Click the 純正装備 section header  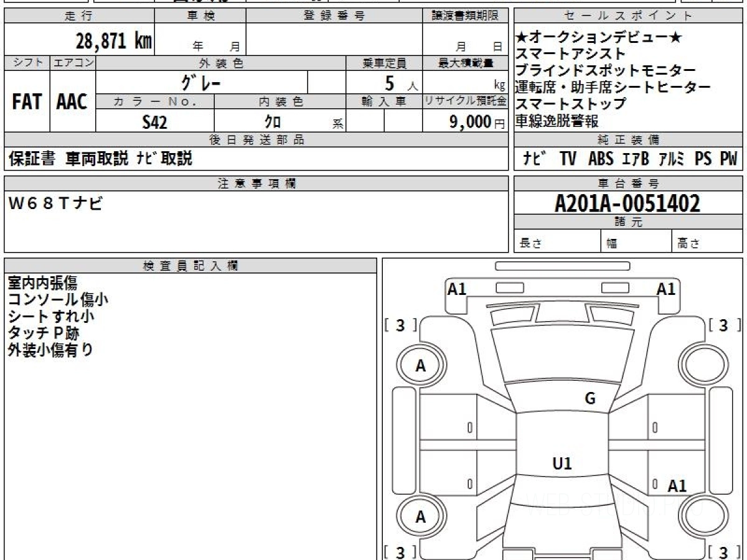(628, 140)
